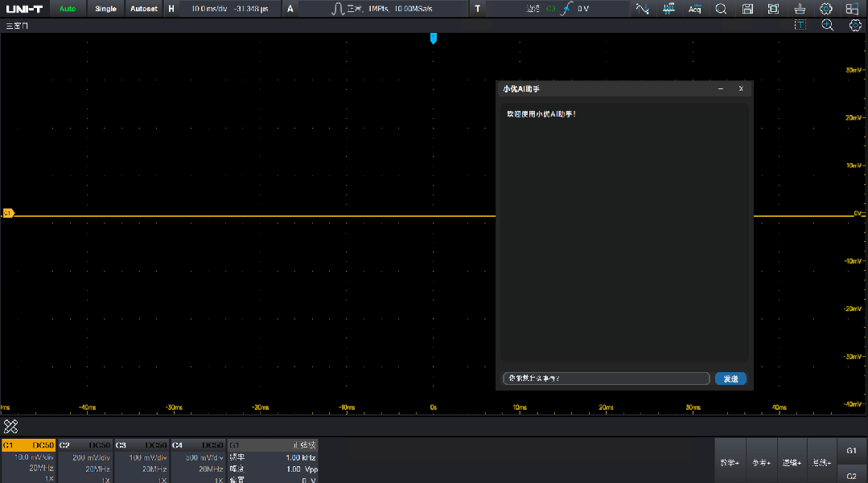This screenshot has width=868, height=483.
Task: Toggle channel C1 on or off
Action: [x=28, y=444]
